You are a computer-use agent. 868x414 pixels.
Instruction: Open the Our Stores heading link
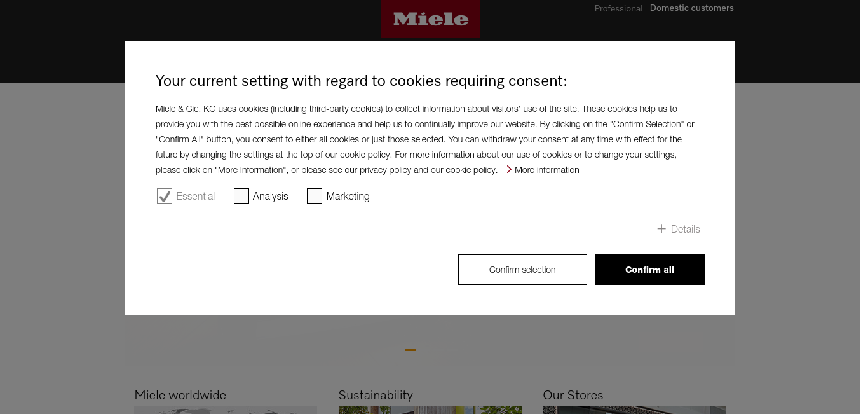coord(573,395)
